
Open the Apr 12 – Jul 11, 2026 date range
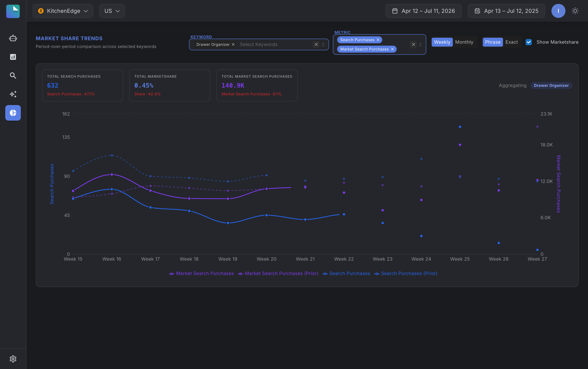tap(423, 11)
